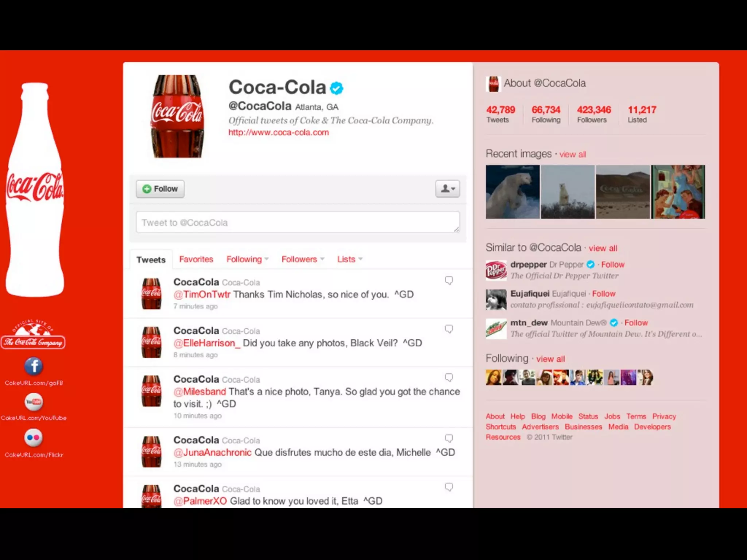Open the Flickr icon in left sidebar
This screenshot has width=747, height=560.
(34, 438)
